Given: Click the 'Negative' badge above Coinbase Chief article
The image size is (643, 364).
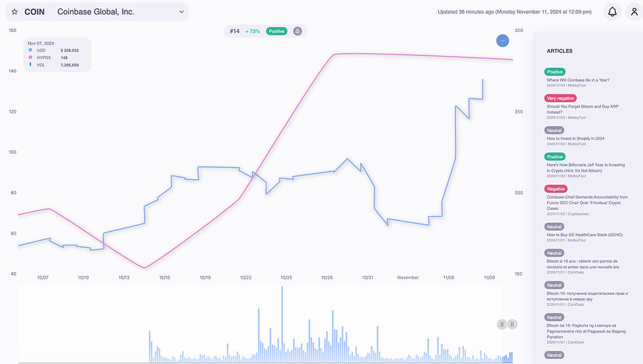Looking at the screenshot, I should [x=556, y=189].
